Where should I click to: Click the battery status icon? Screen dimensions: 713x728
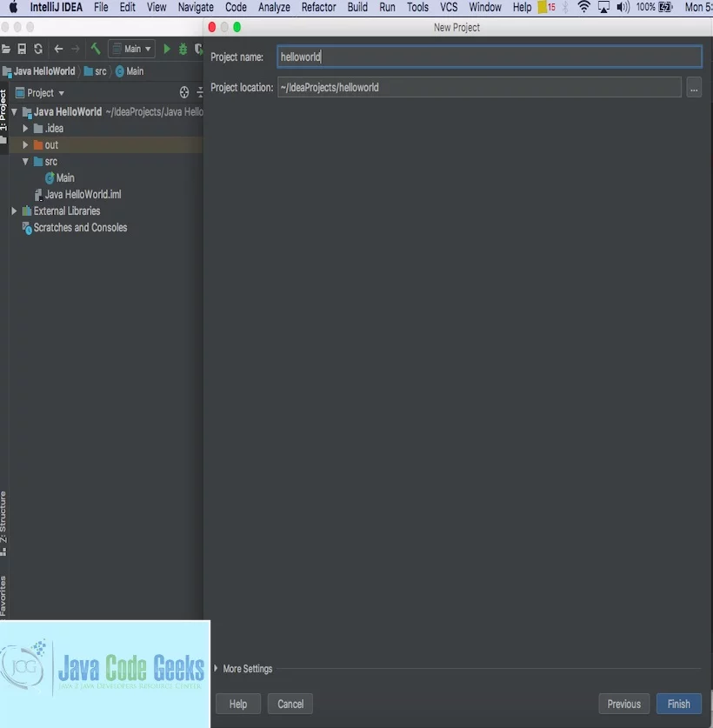tap(666, 7)
